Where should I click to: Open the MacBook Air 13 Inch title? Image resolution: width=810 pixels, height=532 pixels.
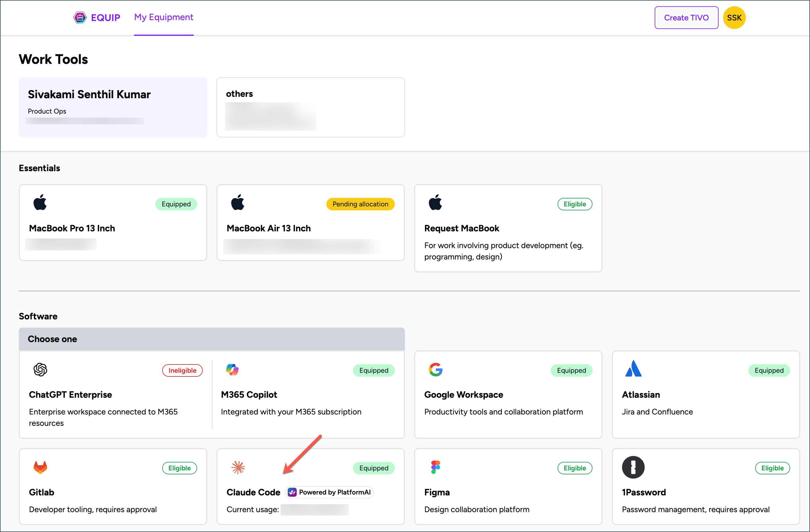[268, 228]
